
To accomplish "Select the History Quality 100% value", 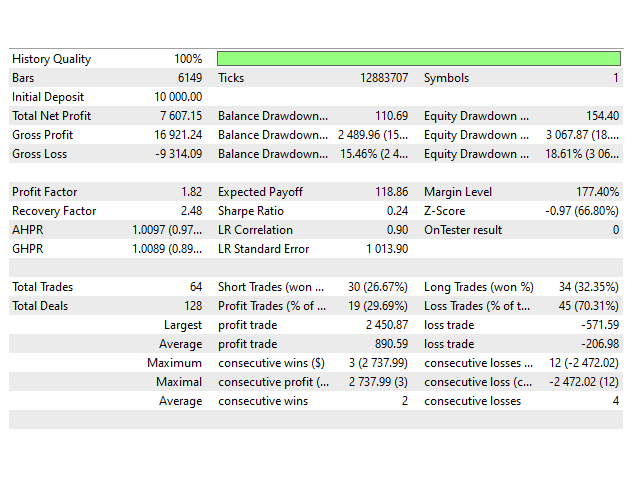I will click(x=188, y=59).
